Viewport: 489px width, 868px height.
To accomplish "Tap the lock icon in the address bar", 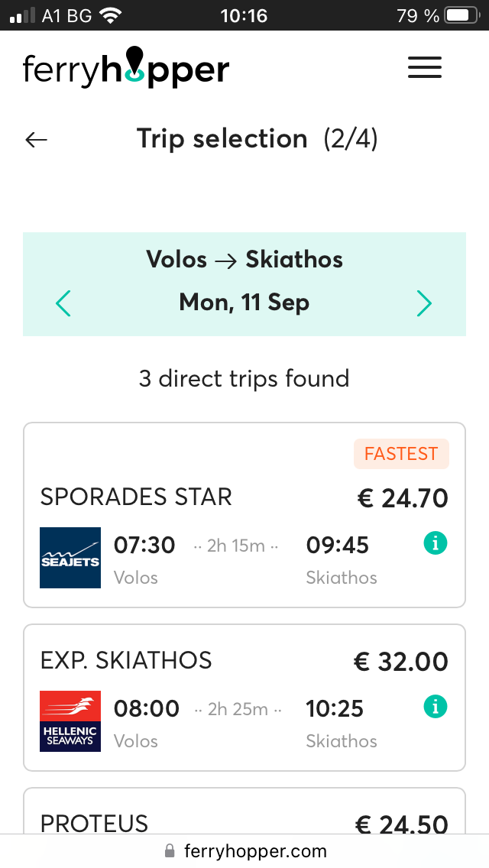I will [x=170, y=851].
